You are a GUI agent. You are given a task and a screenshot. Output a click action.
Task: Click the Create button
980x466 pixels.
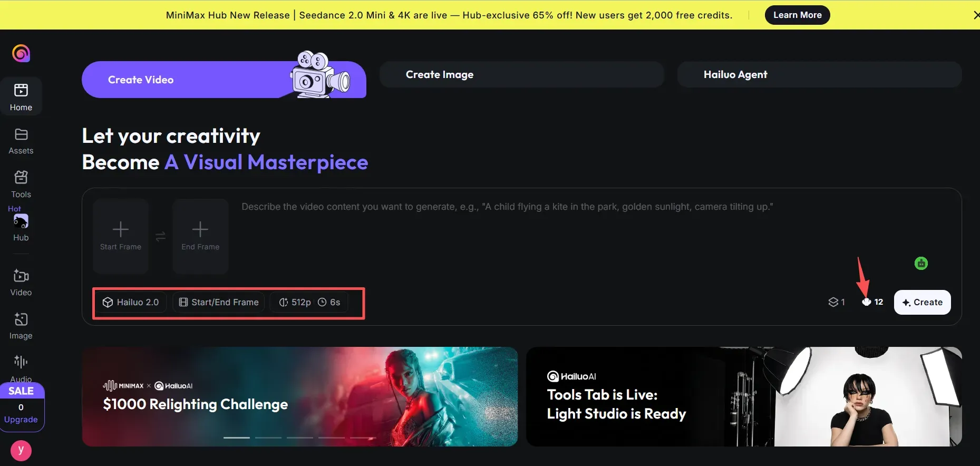point(922,302)
